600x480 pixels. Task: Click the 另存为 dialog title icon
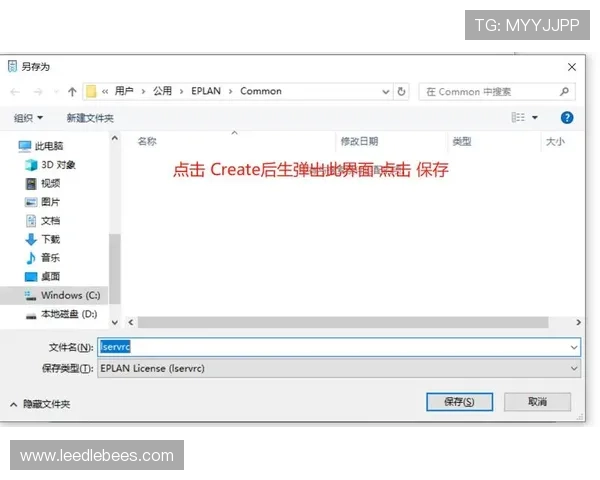point(12,66)
